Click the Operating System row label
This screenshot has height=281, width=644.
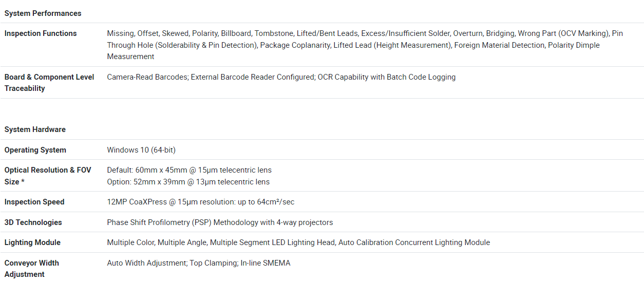pos(35,150)
